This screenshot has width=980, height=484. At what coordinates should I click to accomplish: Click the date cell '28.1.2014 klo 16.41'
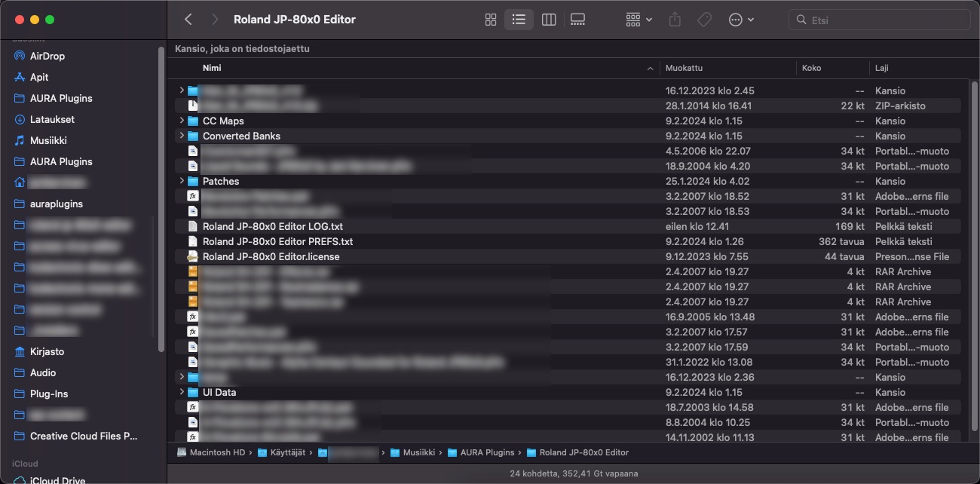click(x=709, y=106)
